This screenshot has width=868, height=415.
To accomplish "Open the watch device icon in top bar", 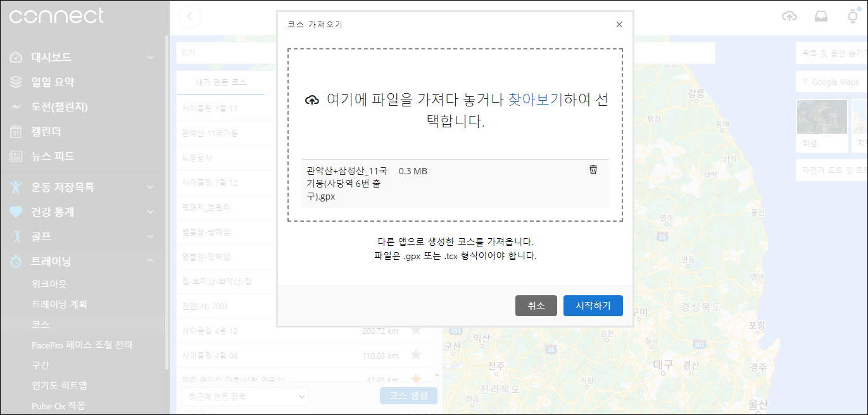I will [853, 16].
